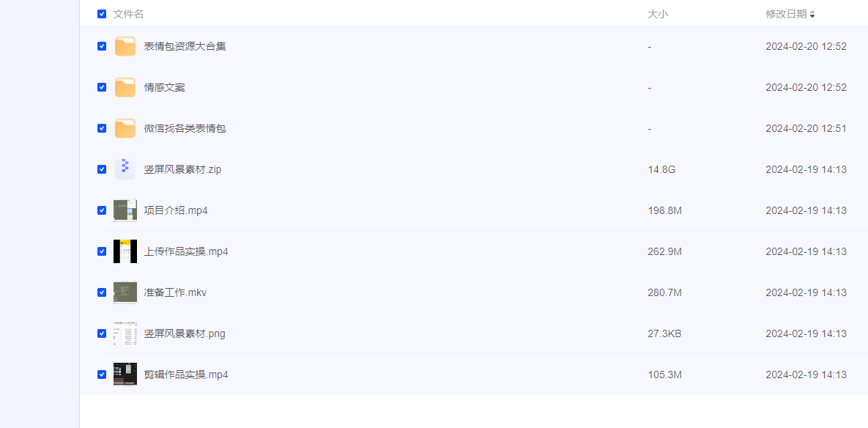Viewport: 868px width, 428px height.
Task: Sort files by 修改日期 column header
Action: click(786, 14)
